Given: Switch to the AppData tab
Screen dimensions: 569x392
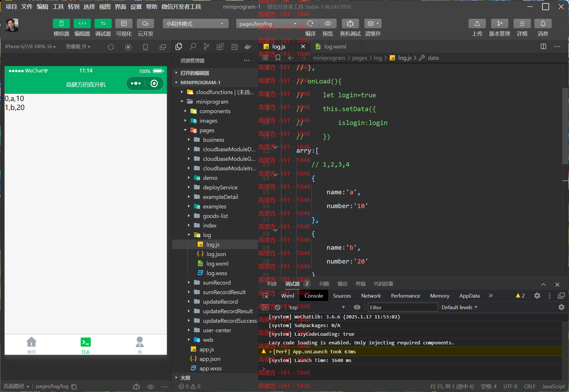Looking at the screenshot, I should pos(469,296).
